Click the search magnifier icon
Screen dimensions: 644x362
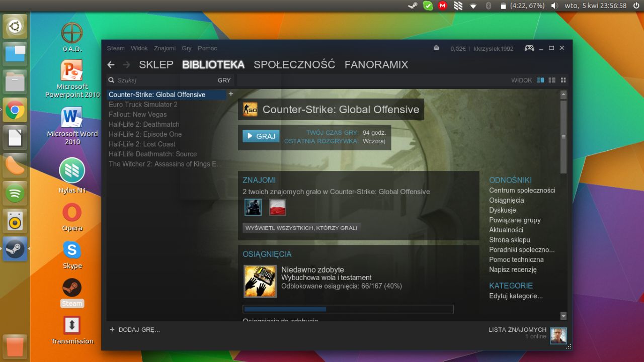click(x=111, y=80)
